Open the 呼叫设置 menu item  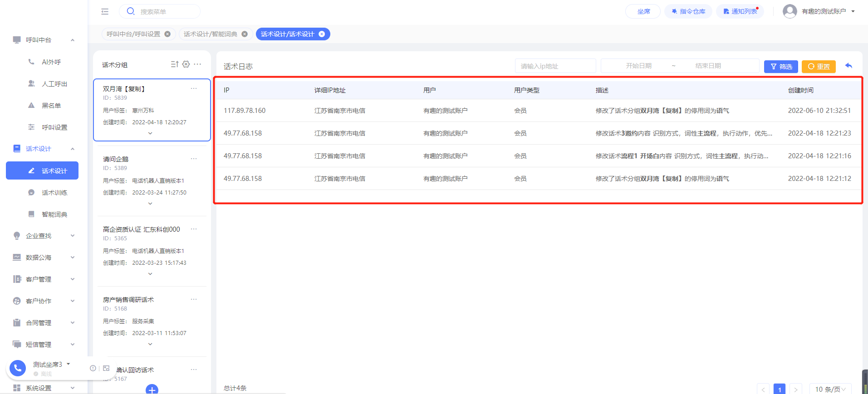pyautogui.click(x=54, y=127)
